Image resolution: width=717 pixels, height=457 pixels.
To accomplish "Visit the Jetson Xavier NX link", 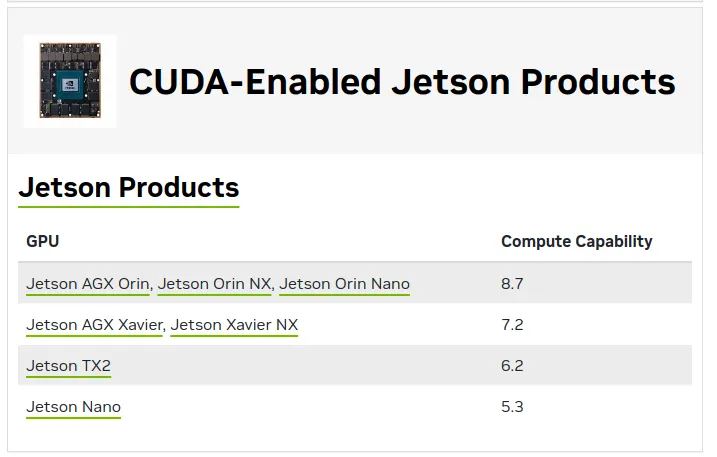I will pos(234,325).
